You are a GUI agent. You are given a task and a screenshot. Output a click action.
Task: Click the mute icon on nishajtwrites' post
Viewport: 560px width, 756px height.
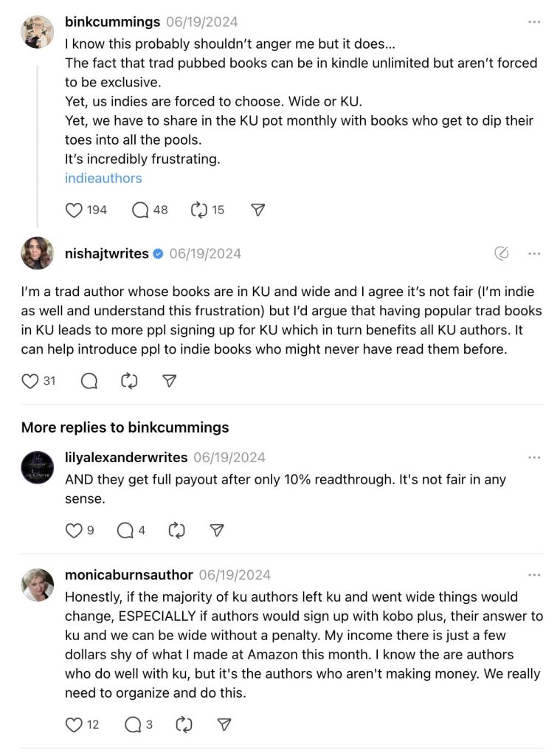click(x=502, y=253)
